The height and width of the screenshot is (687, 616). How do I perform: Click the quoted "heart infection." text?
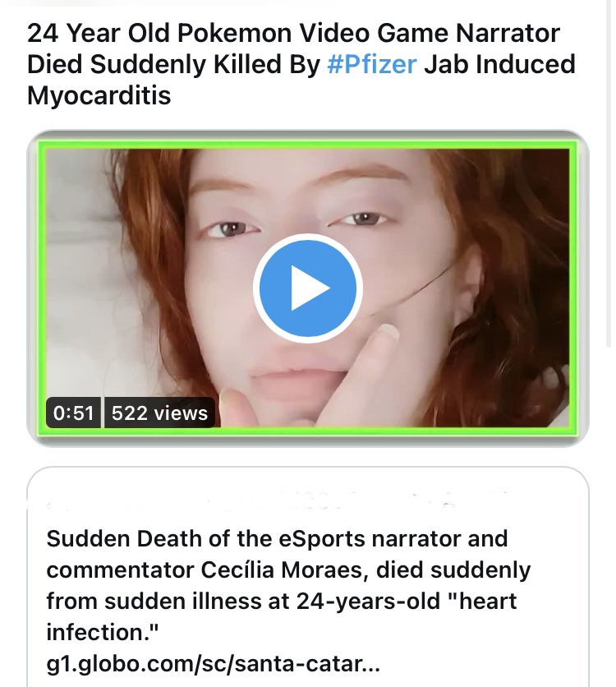pos(282,616)
